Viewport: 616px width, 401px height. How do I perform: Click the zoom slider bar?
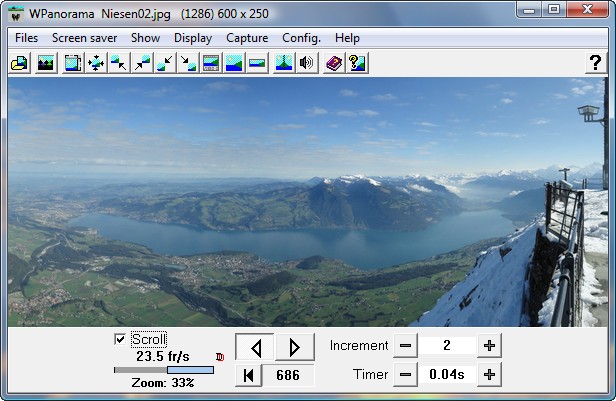pos(164,370)
